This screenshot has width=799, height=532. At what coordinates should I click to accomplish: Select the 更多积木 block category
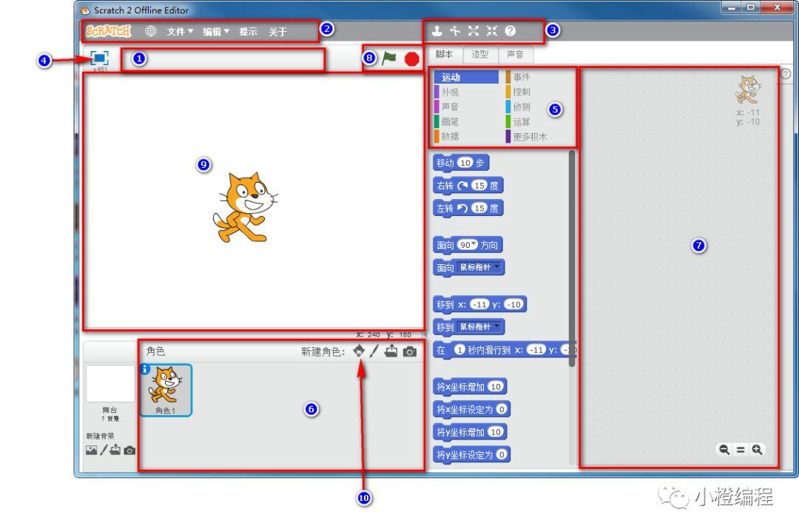[538, 137]
